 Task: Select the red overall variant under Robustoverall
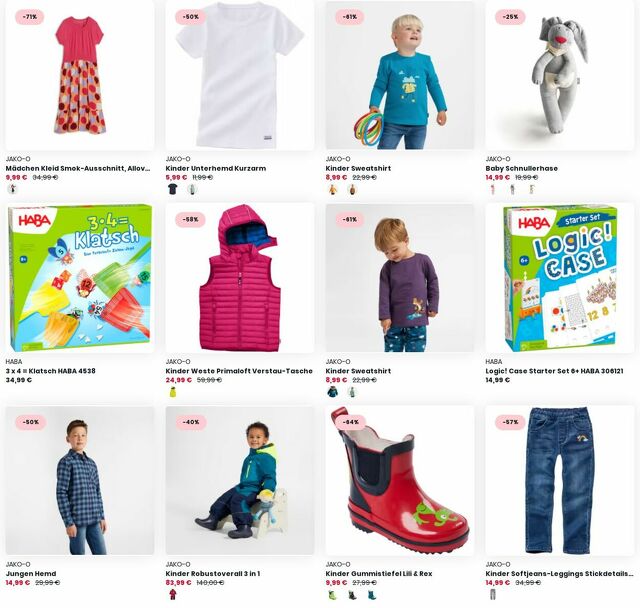click(173, 595)
